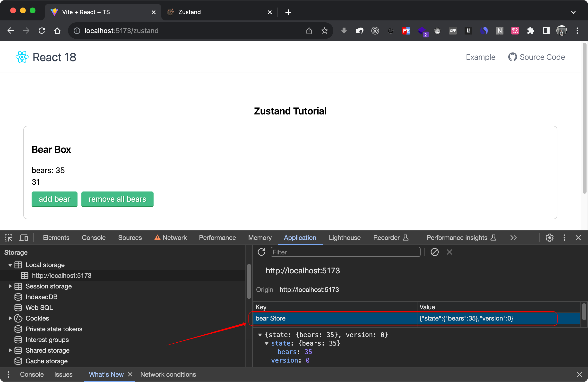Switch to the Network DevTools tab
This screenshot has width=588, height=382.
pyautogui.click(x=174, y=238)
